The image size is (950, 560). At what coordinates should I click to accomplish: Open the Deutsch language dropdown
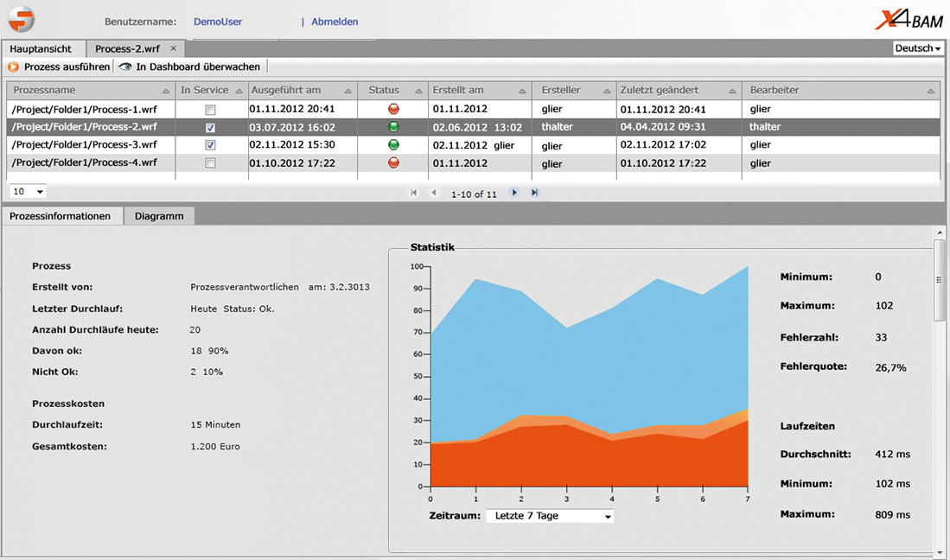coord(918,48)
